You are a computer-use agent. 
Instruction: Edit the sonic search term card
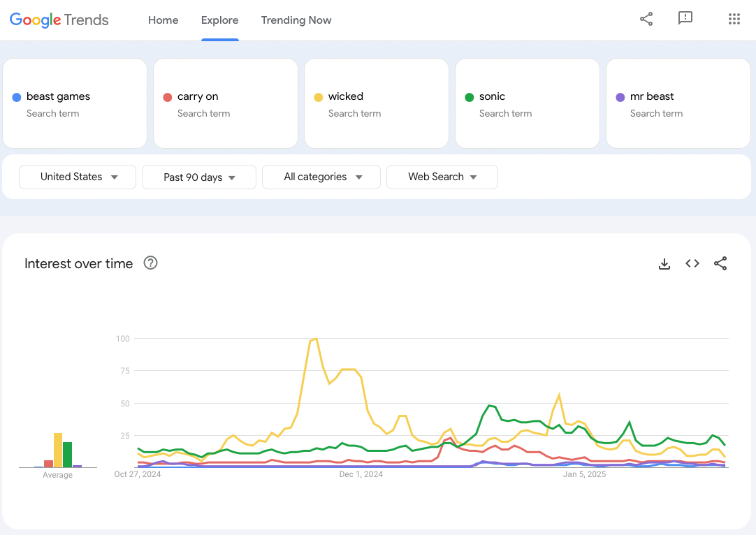click(528, 103)
